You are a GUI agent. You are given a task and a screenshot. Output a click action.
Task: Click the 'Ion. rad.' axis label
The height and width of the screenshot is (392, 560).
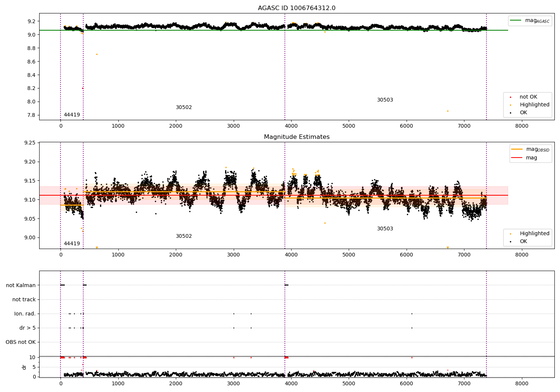click(25, 314)
